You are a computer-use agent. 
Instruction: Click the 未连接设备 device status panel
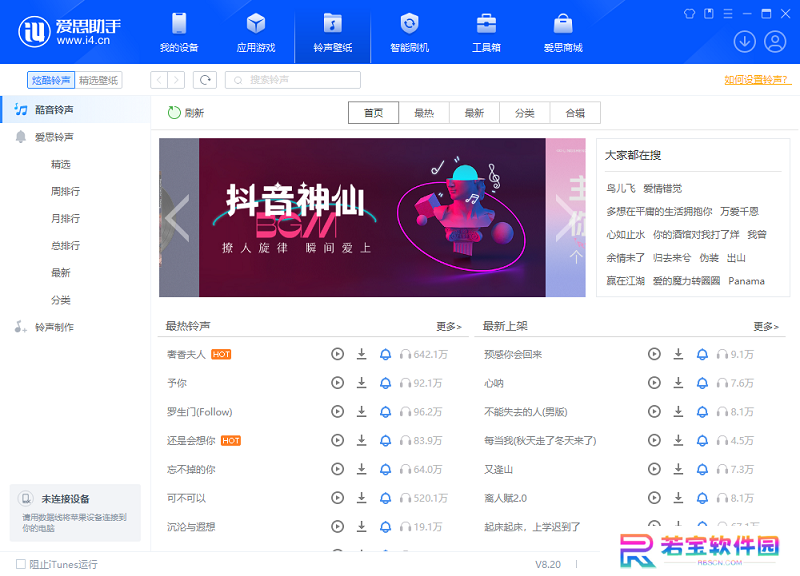(75, 513)
